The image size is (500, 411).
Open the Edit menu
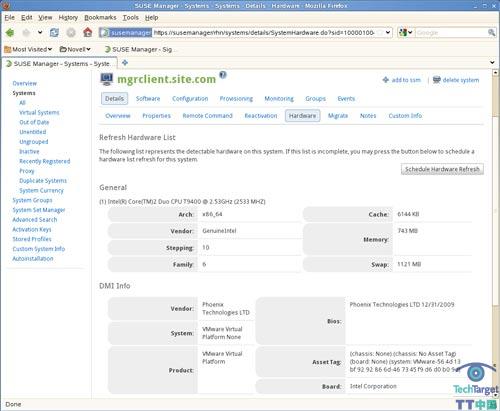[26, 17]
